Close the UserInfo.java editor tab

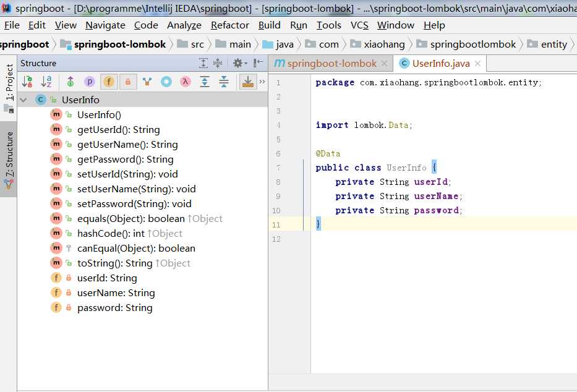pos(477,63)
